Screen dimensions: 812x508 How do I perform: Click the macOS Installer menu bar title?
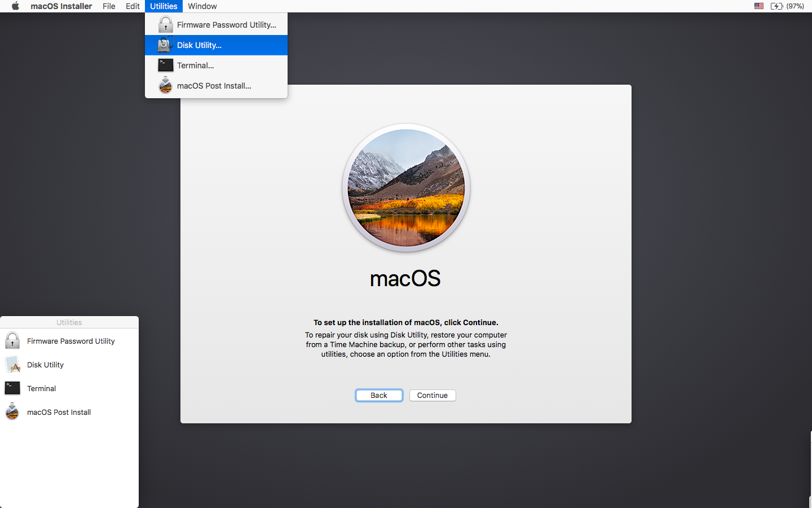[x=61, y=6]
